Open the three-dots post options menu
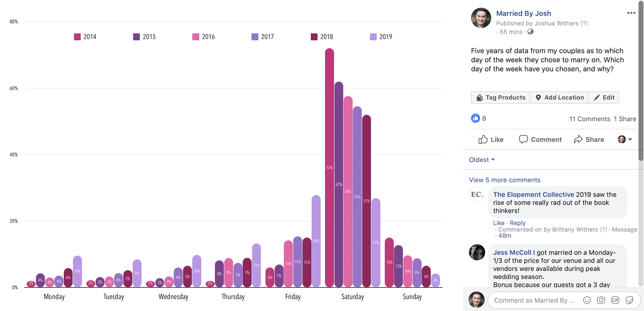Viewport: 644px width, 311px height. point(631,13)
